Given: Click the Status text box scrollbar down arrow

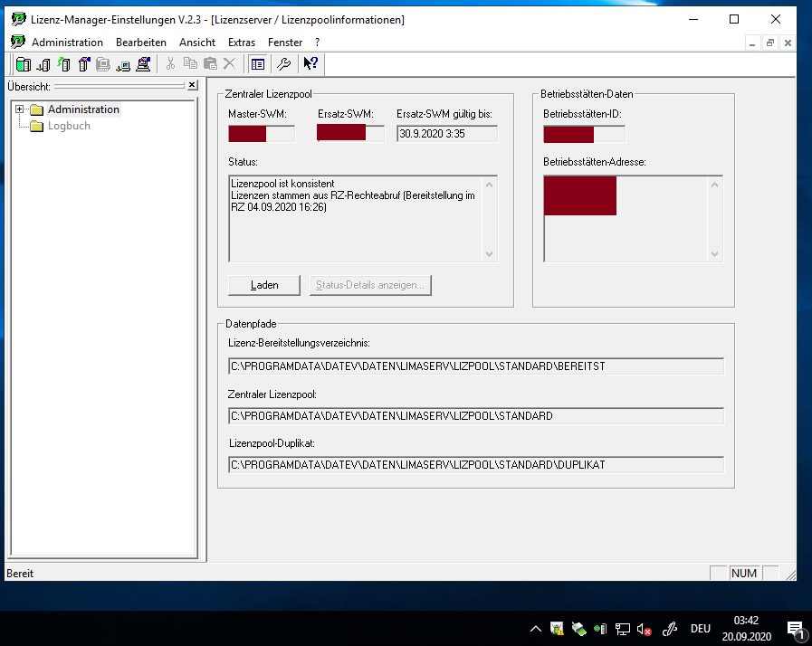Looking at the screenshot, I should pyautogui.click(x=490, y=254).
